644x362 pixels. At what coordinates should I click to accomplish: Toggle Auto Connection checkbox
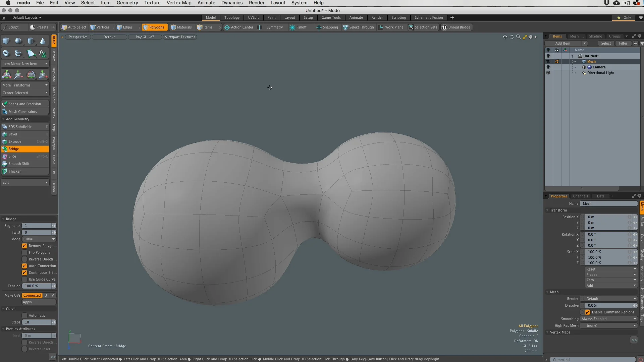(24, 266)
